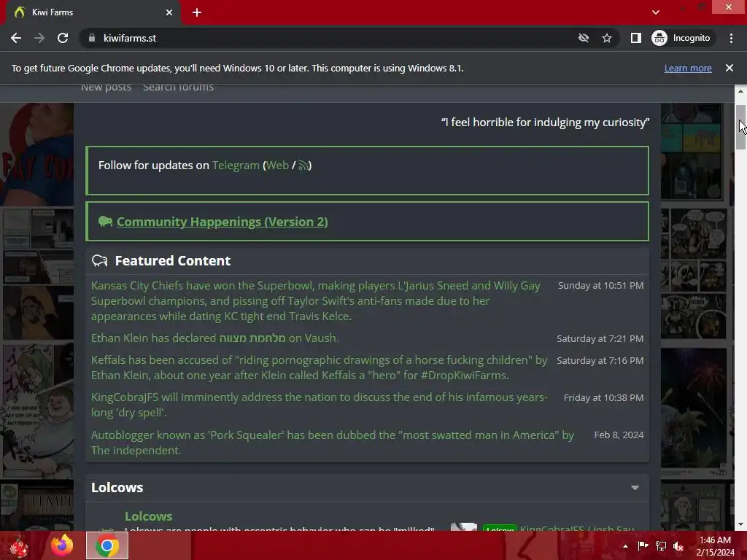Open the Web updates link
The height and width of the screenshot is (560, 747).
tap(277, 166)
